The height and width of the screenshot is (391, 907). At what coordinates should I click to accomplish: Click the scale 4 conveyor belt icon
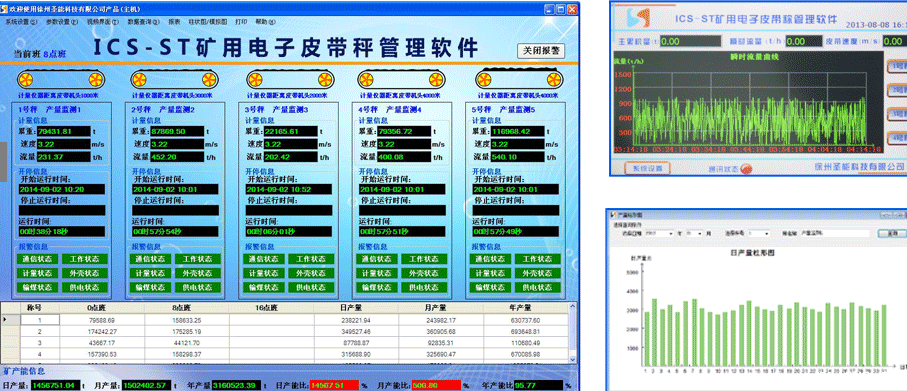400,79
